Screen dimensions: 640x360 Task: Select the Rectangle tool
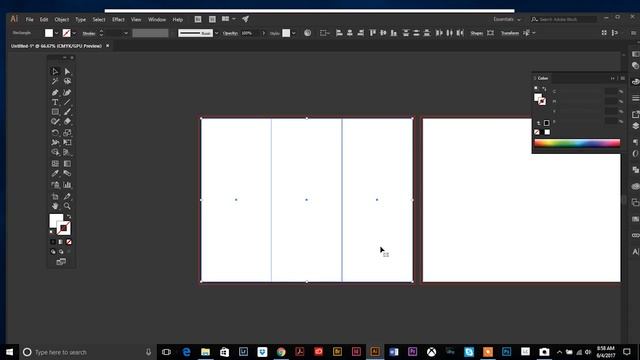tap(55, 111)
